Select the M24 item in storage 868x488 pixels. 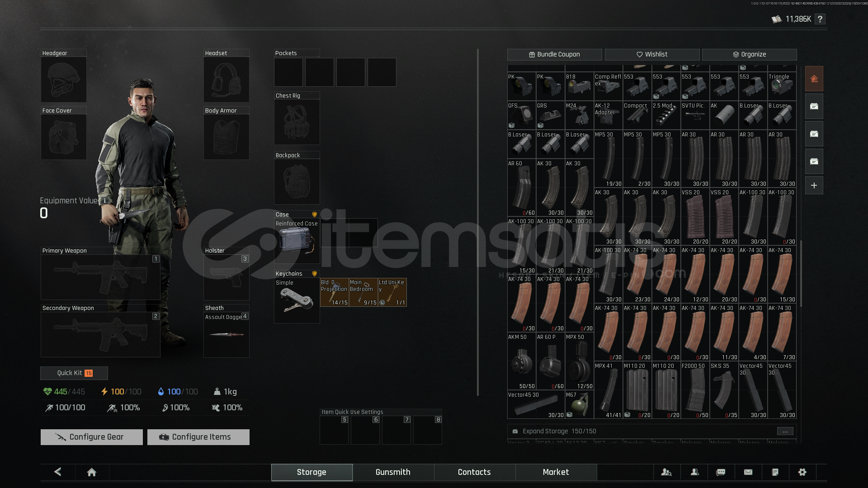[580, 115]
